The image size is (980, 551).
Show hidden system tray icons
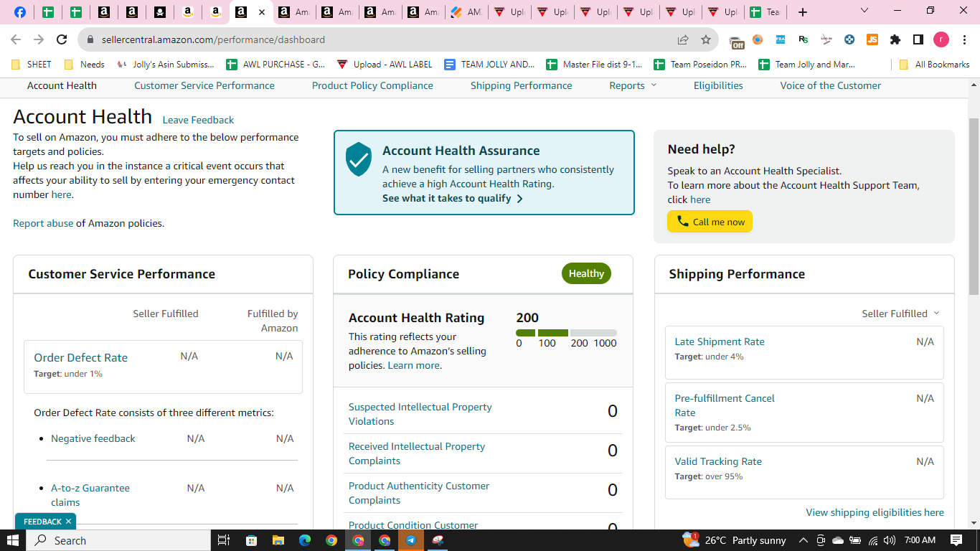pyautogui.click(x=803, y=540)
